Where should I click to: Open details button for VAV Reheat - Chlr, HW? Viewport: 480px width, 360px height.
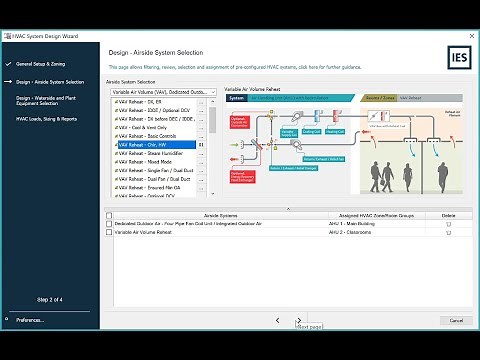[201, 145]
